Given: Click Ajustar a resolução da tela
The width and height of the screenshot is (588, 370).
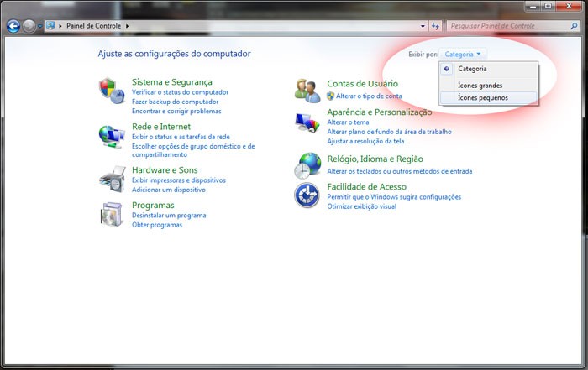Looking at the screenshot, I should pyautogui.click(x=365, y=142).
